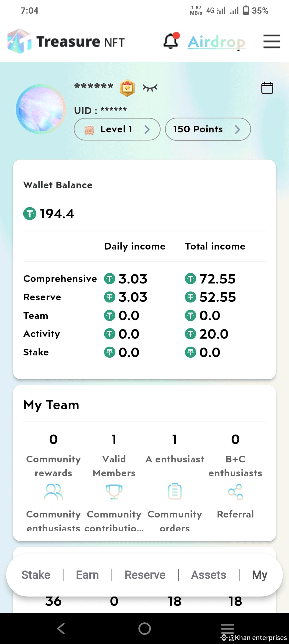Open the Airdrop link
Image resolution: width=289 pixels, height=644 pixels.
pos(216,42)
